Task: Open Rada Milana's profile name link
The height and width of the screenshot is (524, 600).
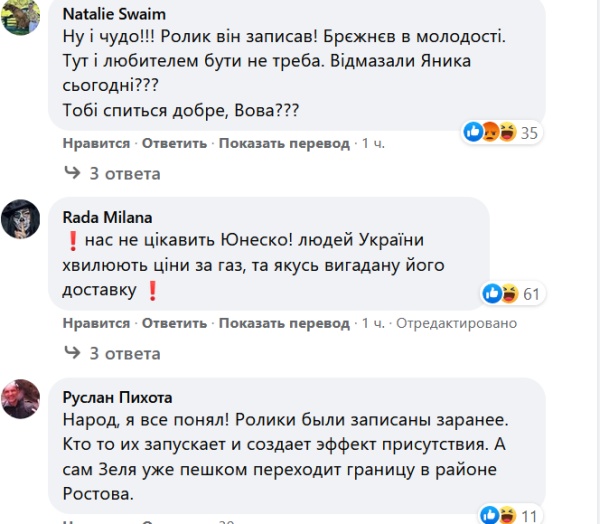Action: 103,215
